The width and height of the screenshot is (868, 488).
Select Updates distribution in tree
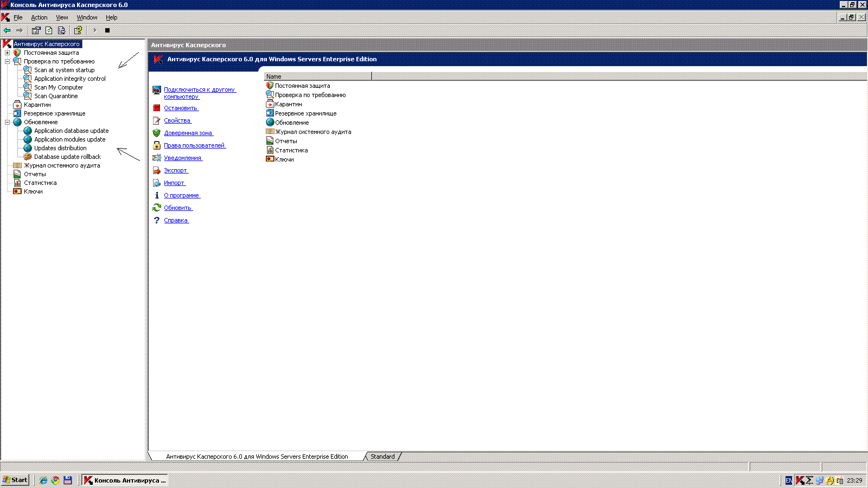coord(60,148)
